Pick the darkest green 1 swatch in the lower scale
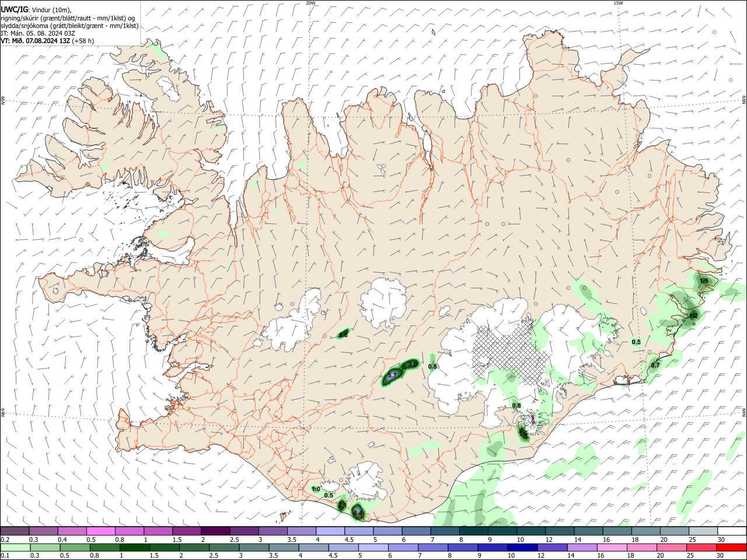Viewport: 747px width, 560px height. pyautogui.click(x=134, y=548)
